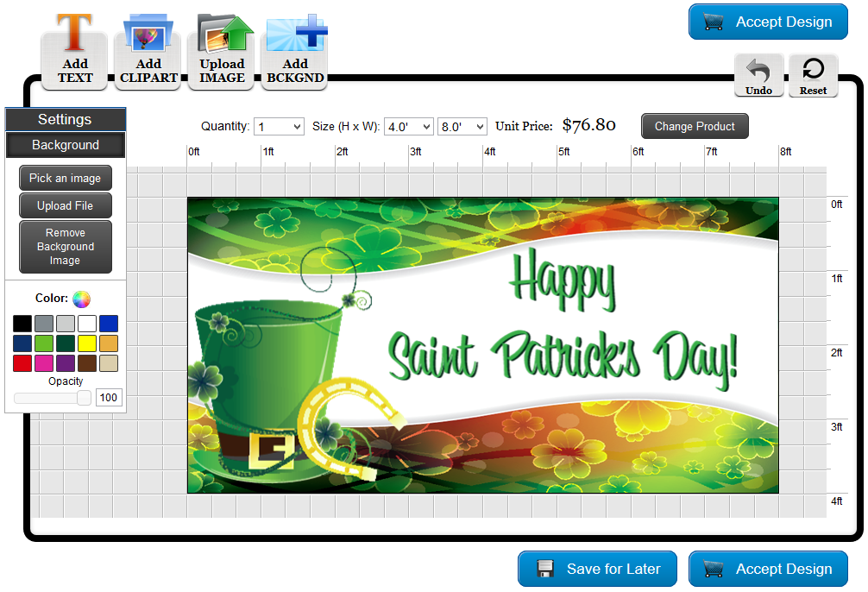Viewport: 868px width, 592px height.
Task: Select the Happy text on the banner
Action: 563,280
